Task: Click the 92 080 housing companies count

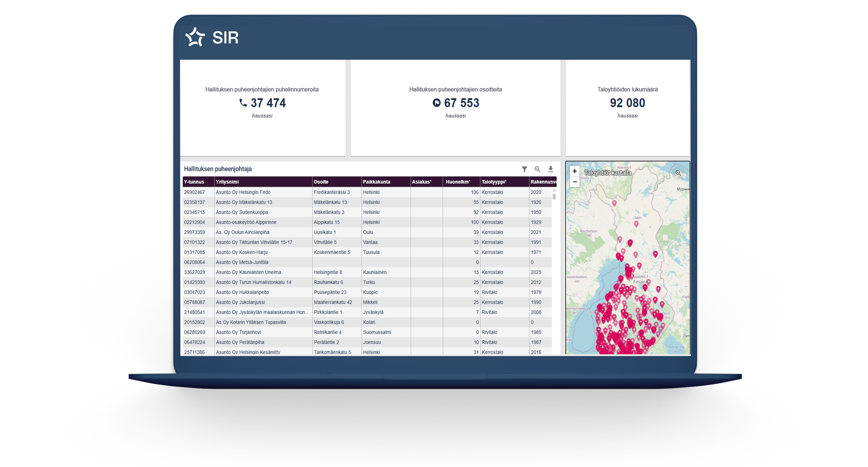Action: pyautogui.click(x=627, y=103)
